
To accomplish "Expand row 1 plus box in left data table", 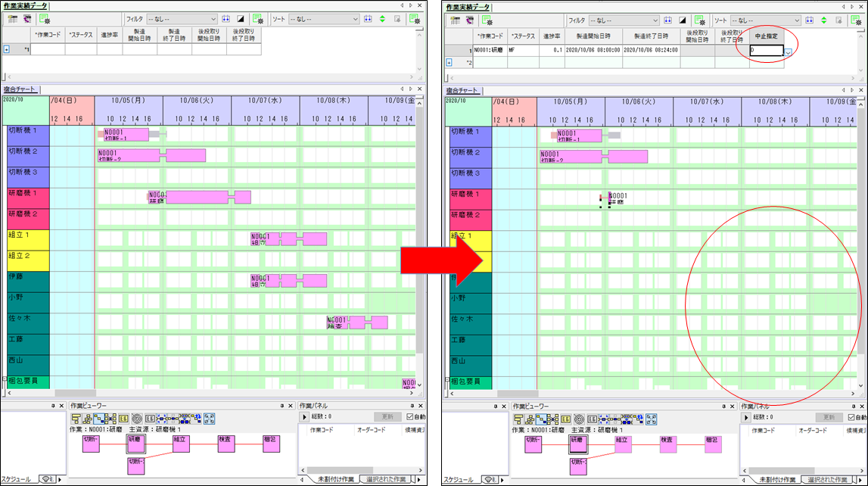I will 7,50.
